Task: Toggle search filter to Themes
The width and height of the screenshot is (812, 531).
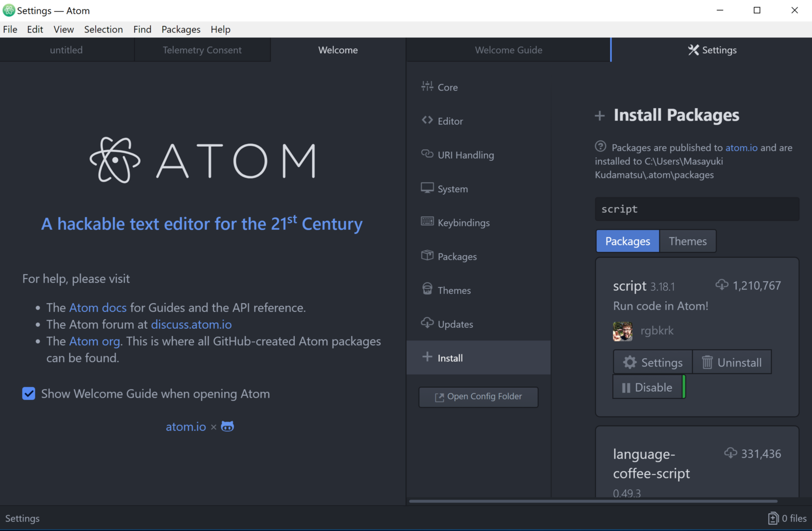Action: (x=687, y=241)
